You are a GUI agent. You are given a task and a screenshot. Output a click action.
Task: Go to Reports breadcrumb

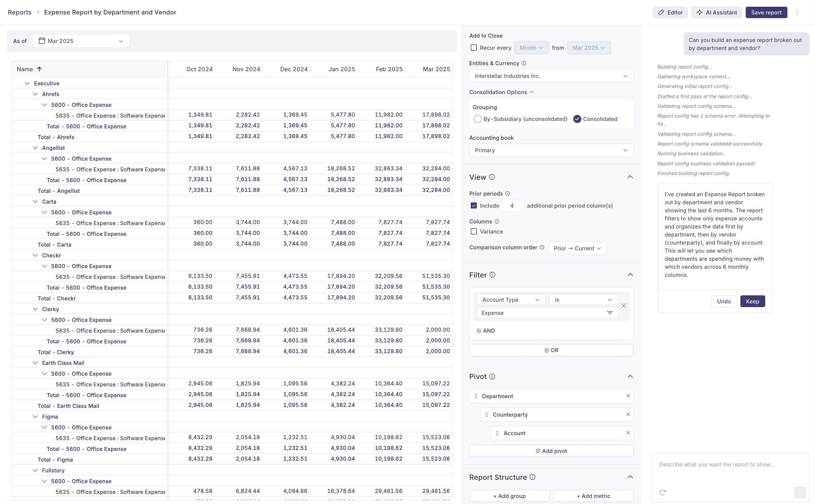click(x=20, y=12)
